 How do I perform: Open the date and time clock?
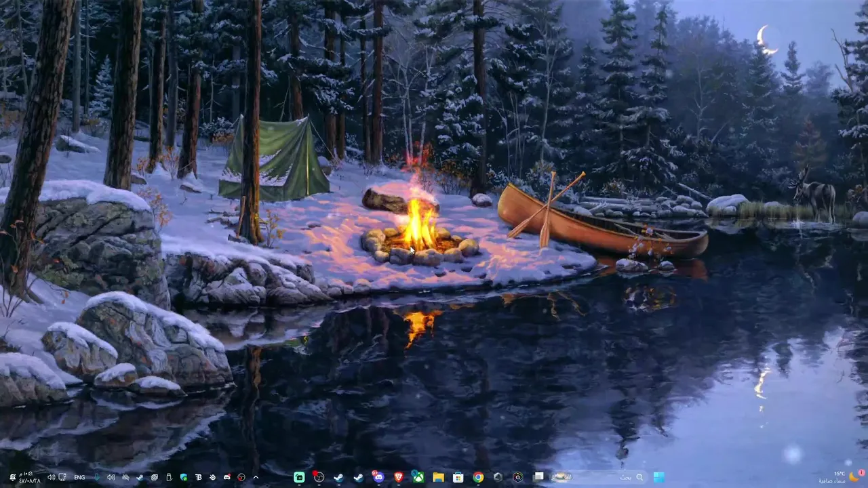29,477
